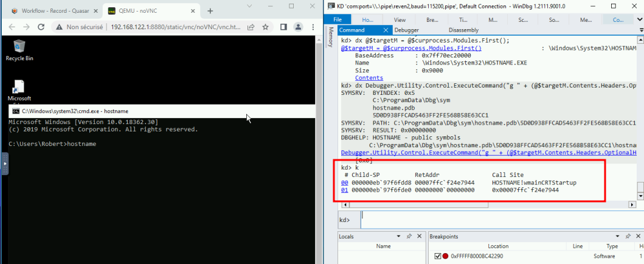
Task: Open stack frame 01 link
Action: (x=345, y=190)
